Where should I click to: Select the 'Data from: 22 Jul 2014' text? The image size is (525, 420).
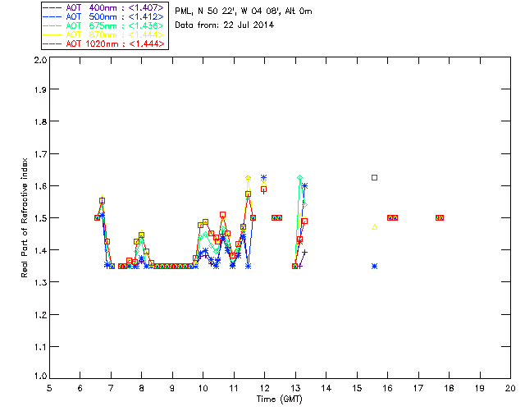coord(224,25)
